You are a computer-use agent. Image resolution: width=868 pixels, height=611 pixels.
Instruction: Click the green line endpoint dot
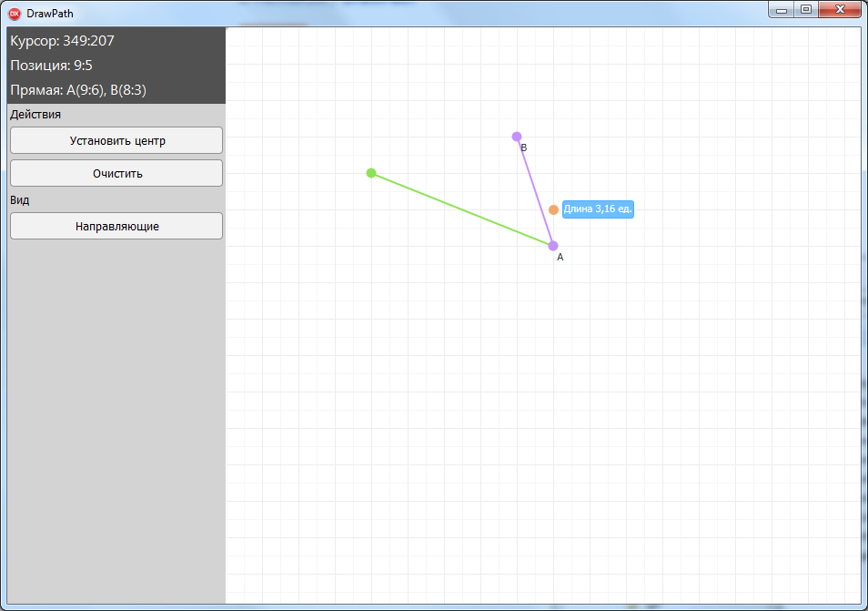click(x=371, y=173)
